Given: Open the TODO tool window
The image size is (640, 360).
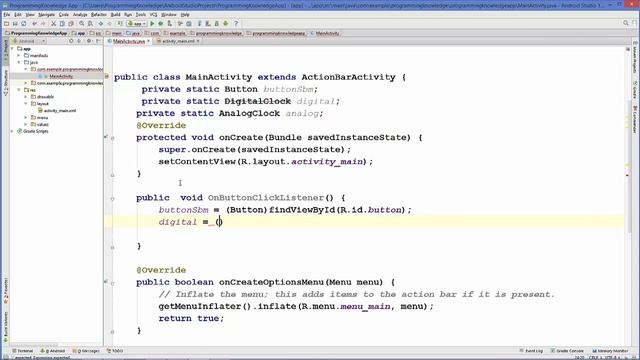Looking at the screenshot, I should click(115, 351).
